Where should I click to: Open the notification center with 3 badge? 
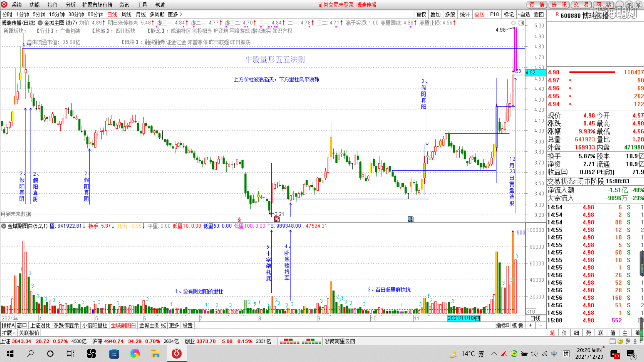click(631, 354)
